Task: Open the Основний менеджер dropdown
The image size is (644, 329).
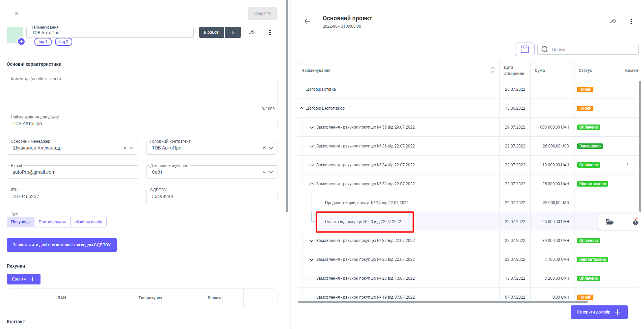Action: (132, 148)
